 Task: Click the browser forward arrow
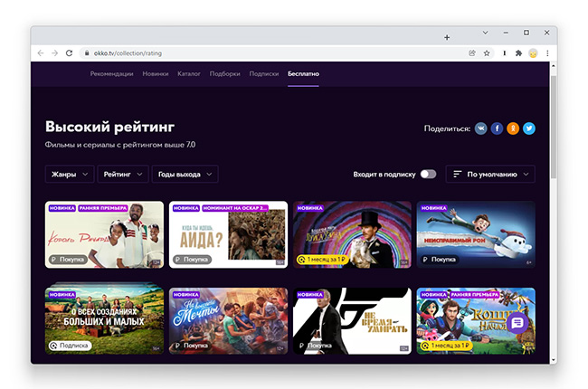(55, 53)
